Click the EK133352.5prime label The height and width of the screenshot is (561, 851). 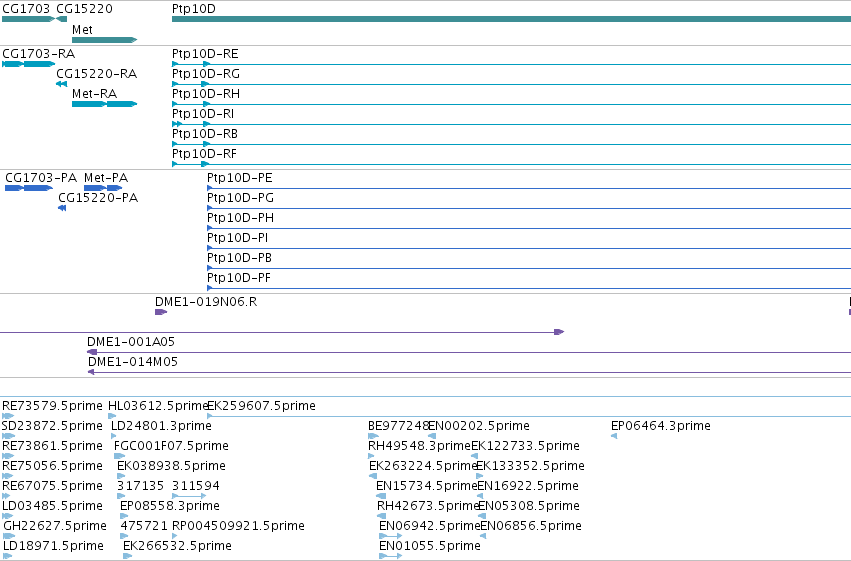click(x=530, y=466)
